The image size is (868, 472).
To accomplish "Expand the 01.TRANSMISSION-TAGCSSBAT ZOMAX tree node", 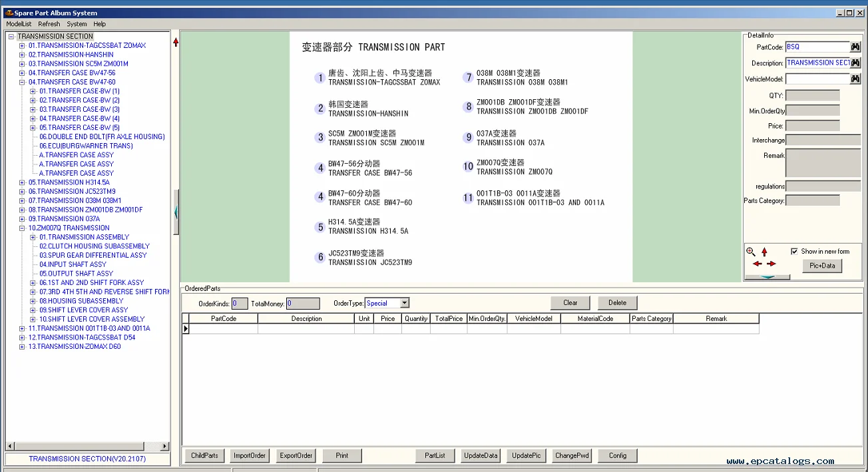I will click(22, 46).
